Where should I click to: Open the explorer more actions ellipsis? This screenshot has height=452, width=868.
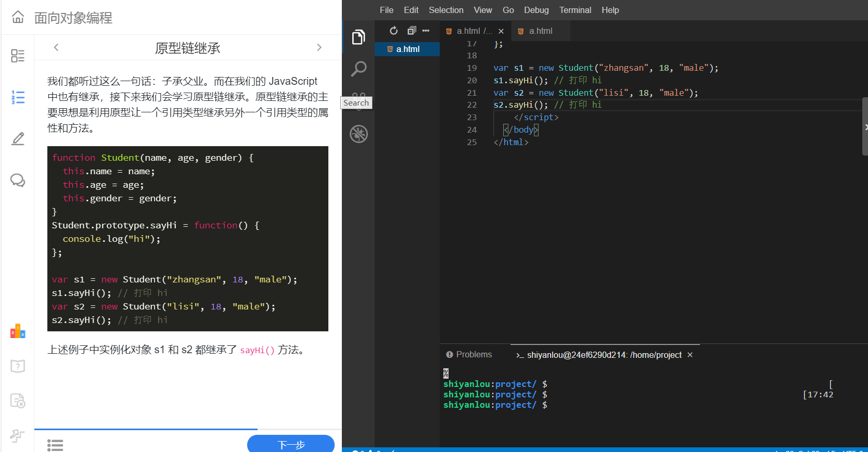426,31
